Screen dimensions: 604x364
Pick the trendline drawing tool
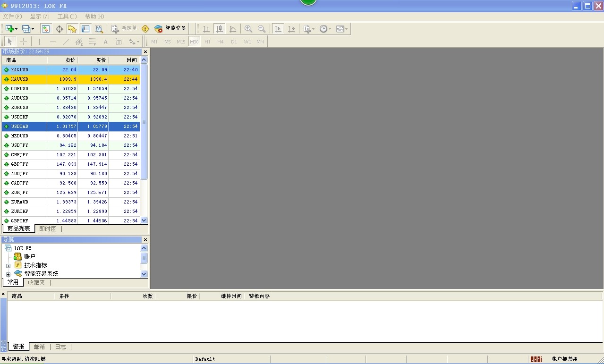coord(66,42)
